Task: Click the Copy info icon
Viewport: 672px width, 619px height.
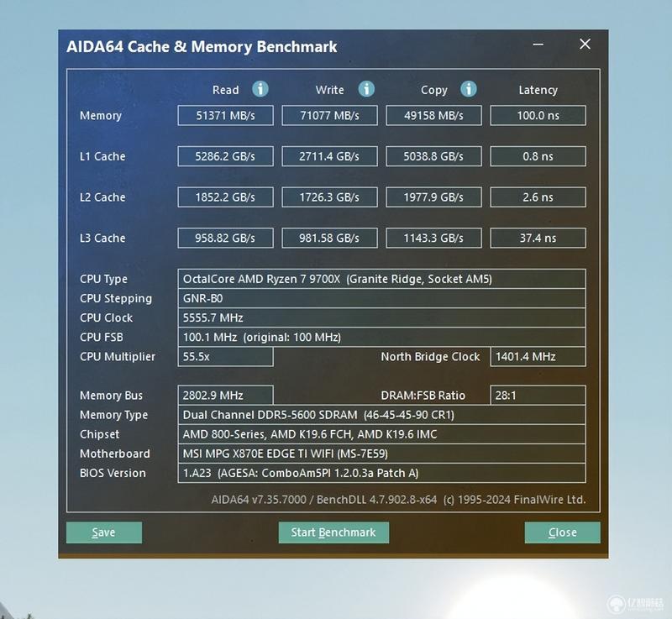Action: [x=469, y=89]
